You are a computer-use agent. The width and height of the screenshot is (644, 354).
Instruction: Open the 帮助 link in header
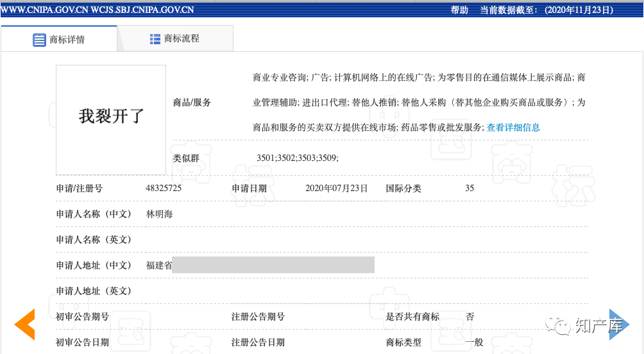[459, 10]
